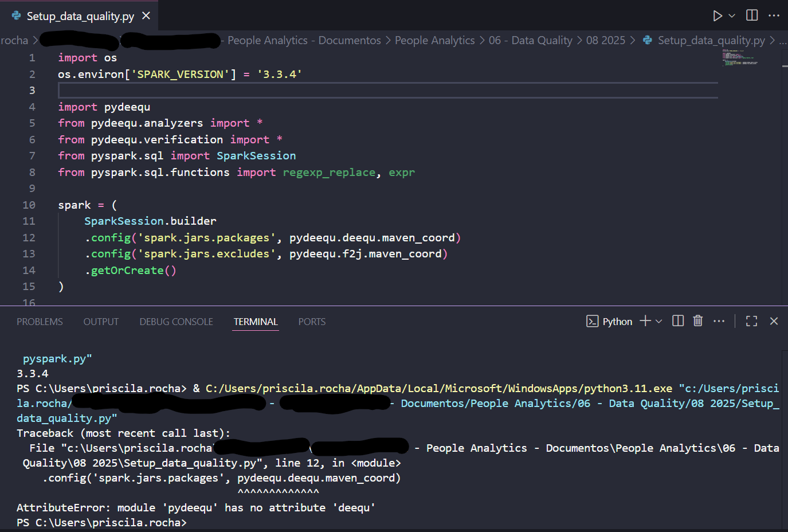
Task: Click the empty line 3 in editor
Action: tap(387, 90)
